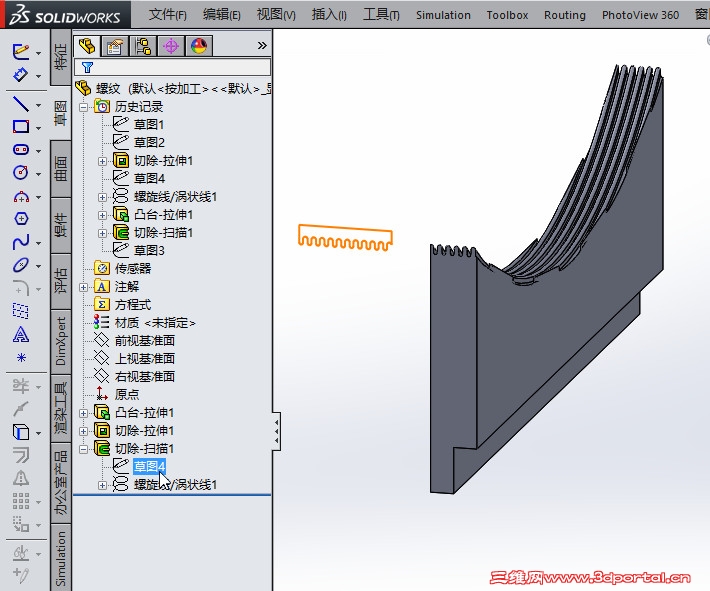Switch to the 特征 command tab
This screenshot has height=591, width=710.
61,57
